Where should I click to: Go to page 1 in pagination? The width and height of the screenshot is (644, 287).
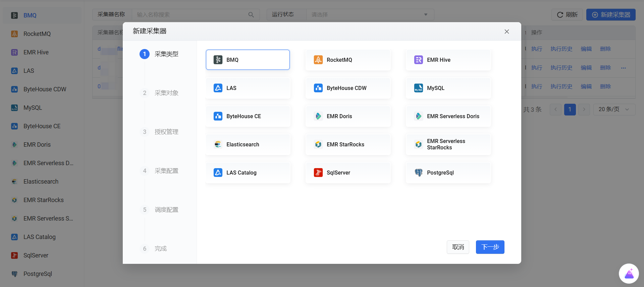point(570,109)
